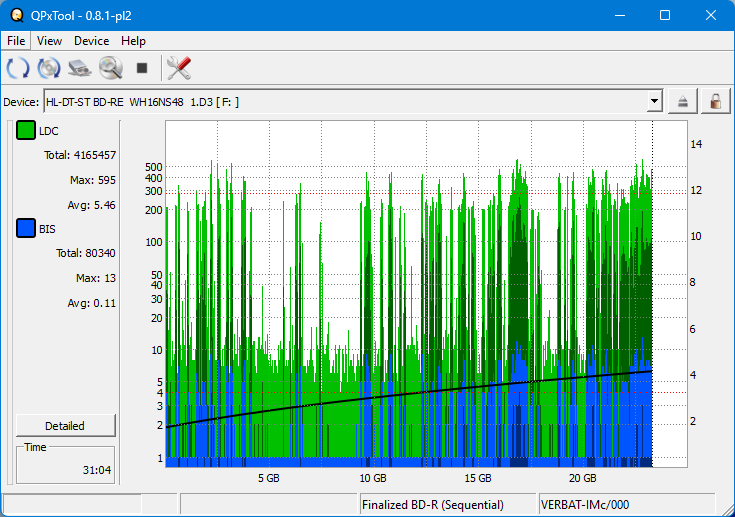
Task: Click the 500 label on left axis
Action: (154, 167)
